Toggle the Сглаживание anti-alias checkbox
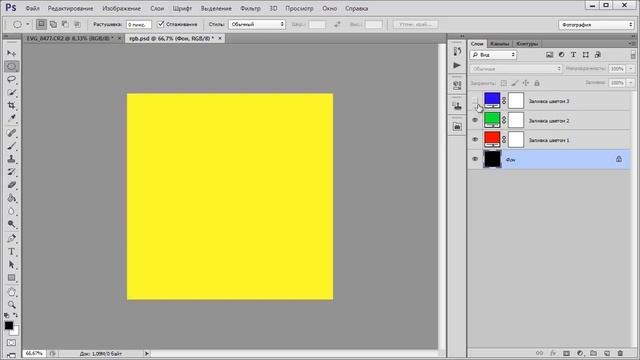 point(161,24)
